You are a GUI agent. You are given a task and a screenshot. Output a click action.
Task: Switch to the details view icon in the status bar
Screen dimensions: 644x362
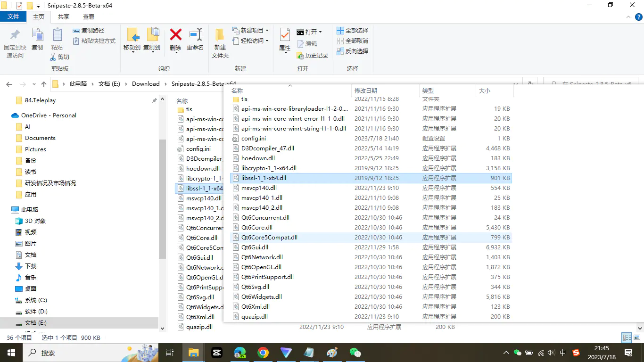pos(627,337)
